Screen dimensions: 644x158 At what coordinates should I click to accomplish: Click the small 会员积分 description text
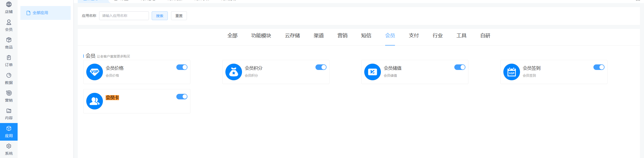coord(251,75)
